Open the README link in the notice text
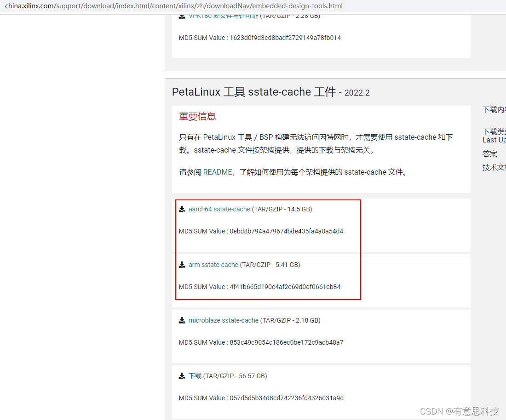 point(218,172)
